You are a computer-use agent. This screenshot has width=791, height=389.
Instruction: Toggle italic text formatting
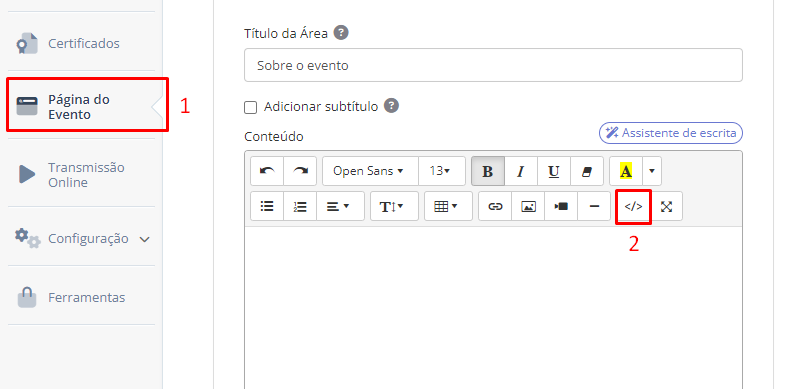[521, 171]
